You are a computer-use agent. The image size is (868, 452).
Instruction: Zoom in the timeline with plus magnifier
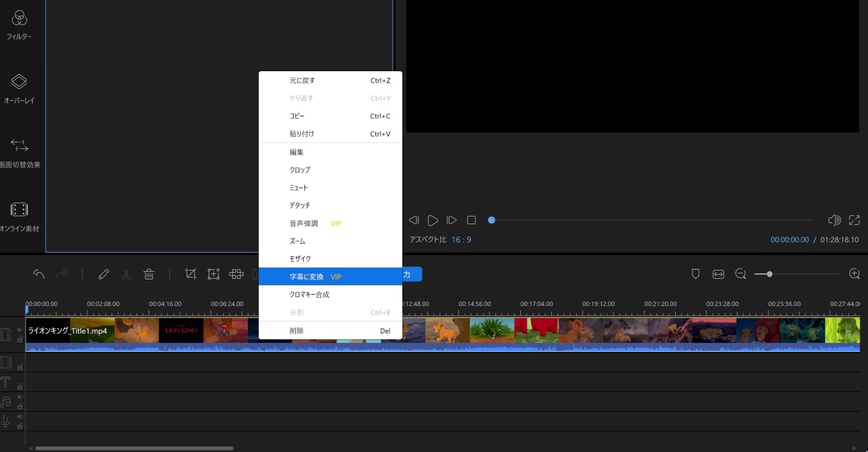[854, 274]
